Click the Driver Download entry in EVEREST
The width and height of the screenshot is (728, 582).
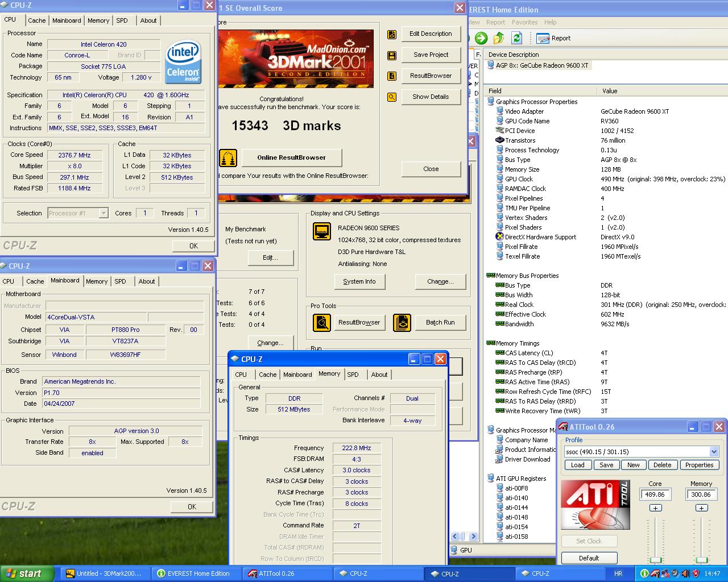(527, 459)
